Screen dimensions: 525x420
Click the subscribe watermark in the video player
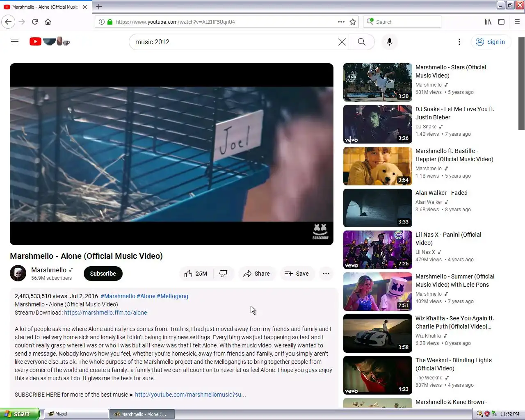coord(320,231)
